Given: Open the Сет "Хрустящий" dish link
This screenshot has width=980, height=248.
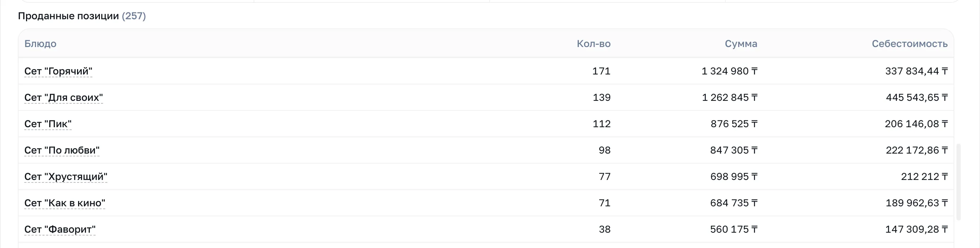Looking at the screenshot, I should click(66, 176).
